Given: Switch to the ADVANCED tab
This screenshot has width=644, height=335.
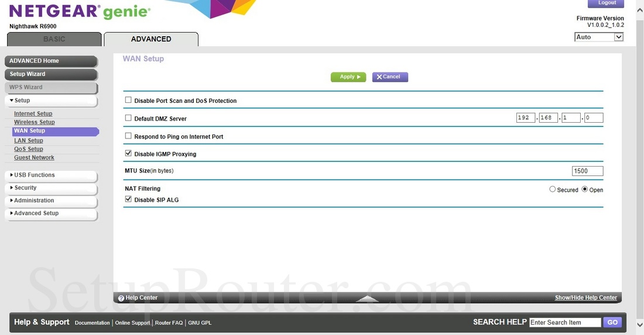Looking at the screenshot, I should (x=151, y=39).
